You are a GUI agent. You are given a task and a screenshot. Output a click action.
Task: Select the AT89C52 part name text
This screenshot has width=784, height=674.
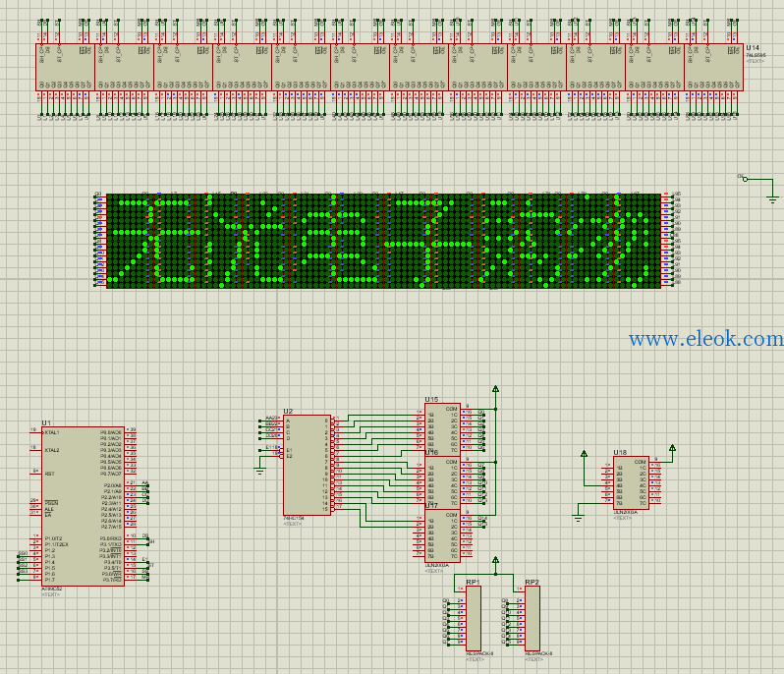[51, 589]
